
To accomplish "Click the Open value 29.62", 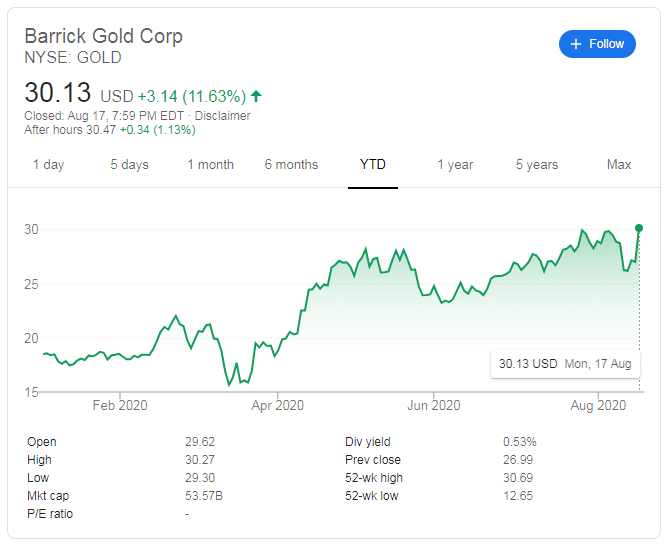I will click(200, 442).
